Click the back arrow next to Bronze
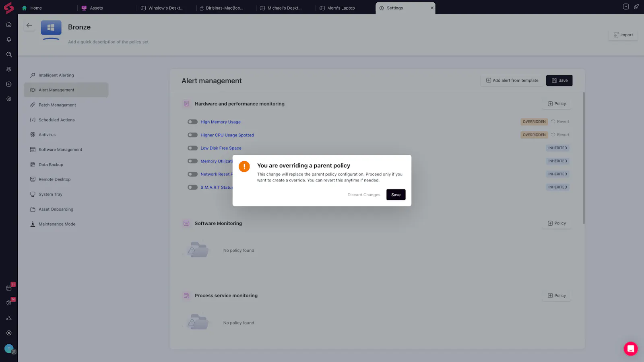Viewport: 644px width, 362px height. (x=29, y=26)
